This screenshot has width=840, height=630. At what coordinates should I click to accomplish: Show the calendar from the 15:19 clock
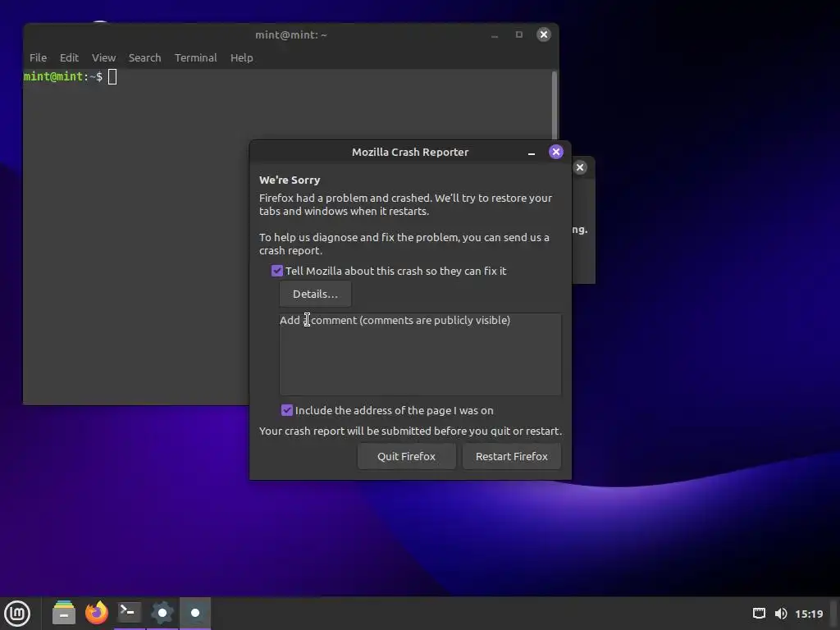809,614
